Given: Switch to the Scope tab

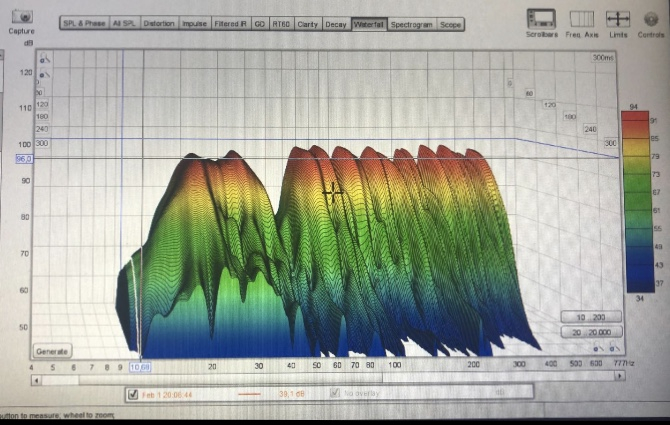Looking at the screenshot, I should pyautogui.click(x=451, y=23).
